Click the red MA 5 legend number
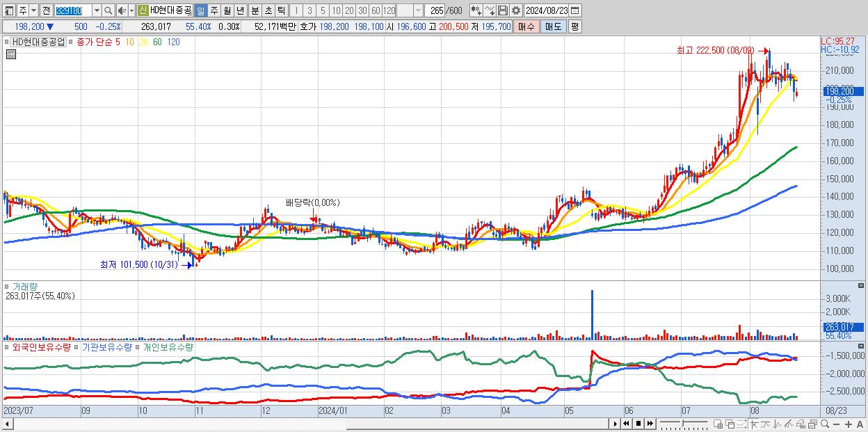Screen dimensions: 868x432 click(118, 42)
